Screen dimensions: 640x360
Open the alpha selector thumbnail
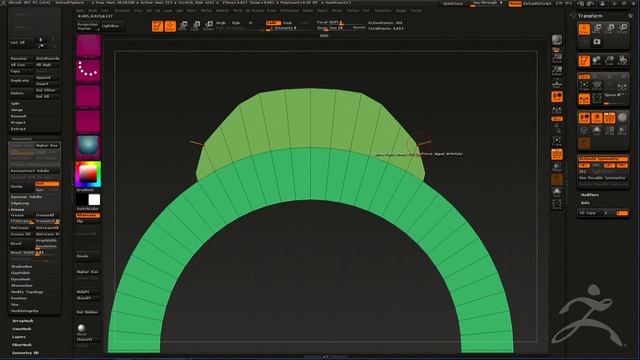point(88,97)
